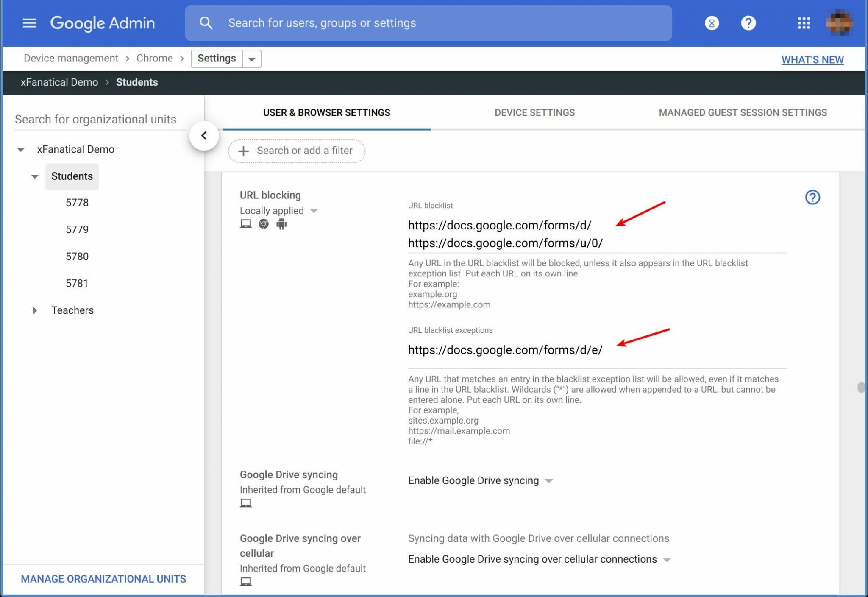Open the Locally applied dropdown
This screenshot has width=868, height=597.
(x=278, y=211)
